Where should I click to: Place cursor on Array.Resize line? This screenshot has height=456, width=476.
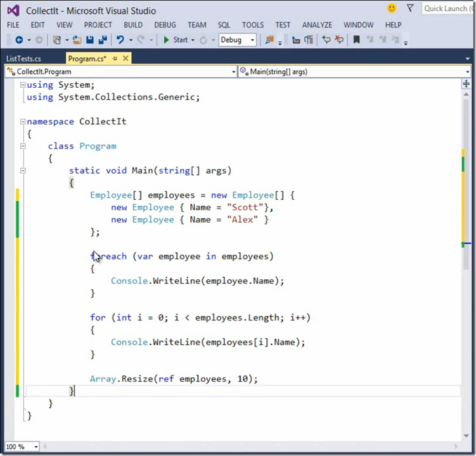[174, 379]
